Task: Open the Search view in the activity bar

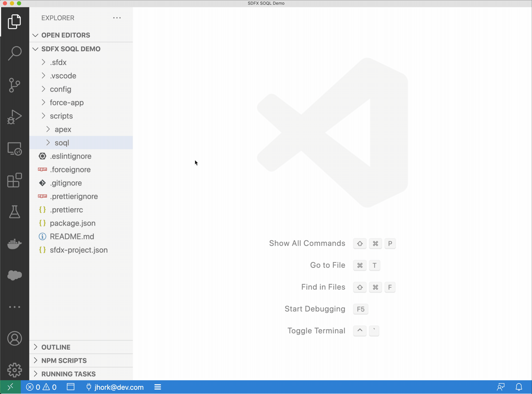Action: pyautogui.click(x=15, y=53)
